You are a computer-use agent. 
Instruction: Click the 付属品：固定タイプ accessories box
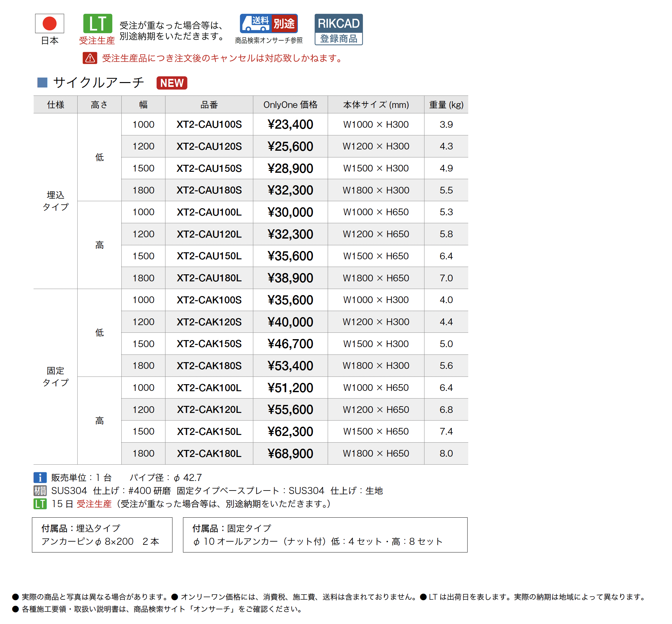click(325, 535)
